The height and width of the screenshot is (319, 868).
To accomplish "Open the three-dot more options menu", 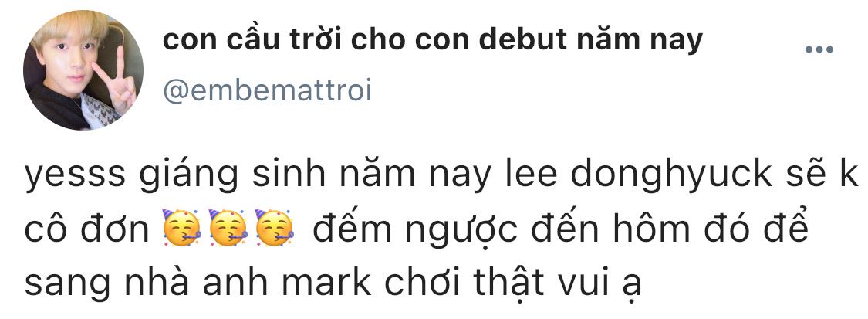I will tap(819, 50).
